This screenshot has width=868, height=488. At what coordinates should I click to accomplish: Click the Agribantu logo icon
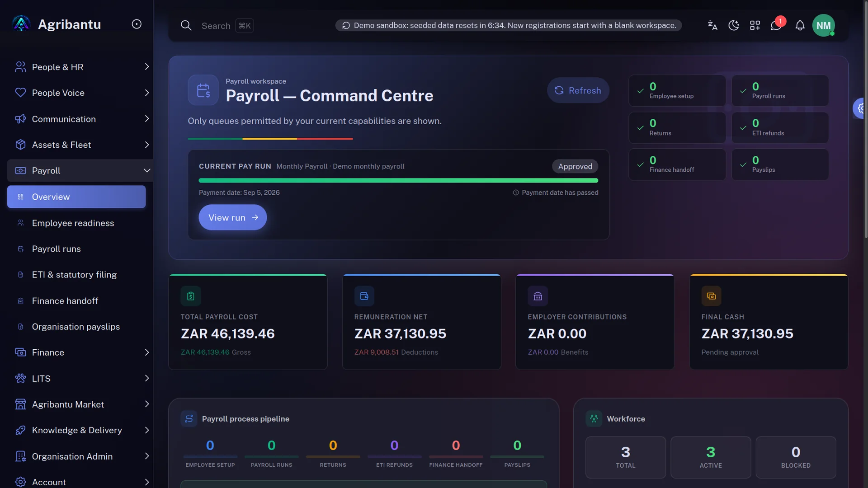click(x=21, y=24)
